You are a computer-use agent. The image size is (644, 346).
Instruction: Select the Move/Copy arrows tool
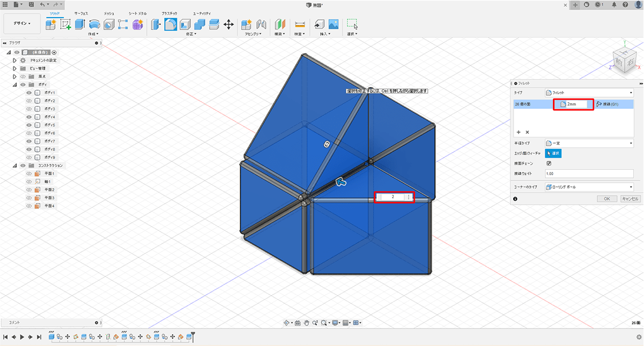[x=228, y=24]
